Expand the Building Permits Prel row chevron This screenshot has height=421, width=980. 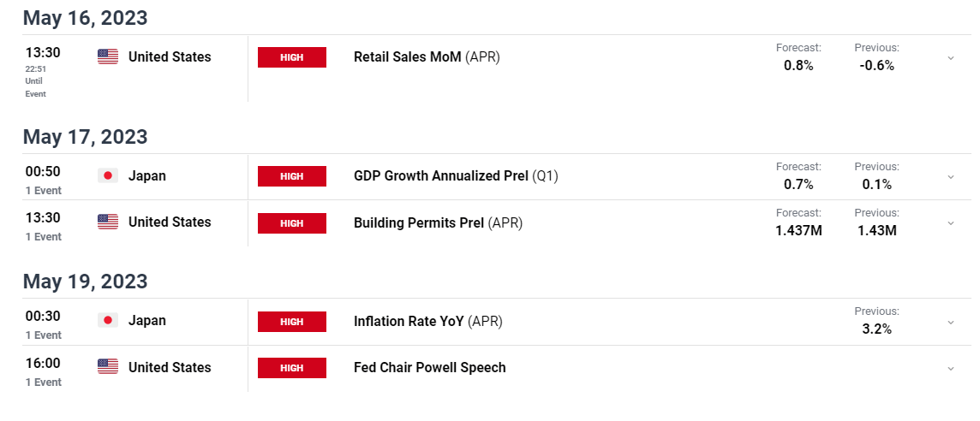(951, 223)
